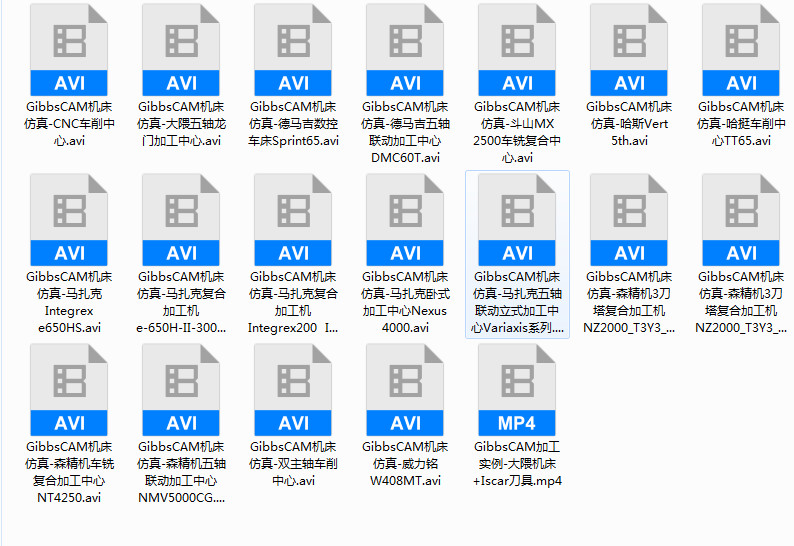Click the file name text '双主轴车削中心.avi'
Viewport: 794px width, 546px height.
[293, 464]
